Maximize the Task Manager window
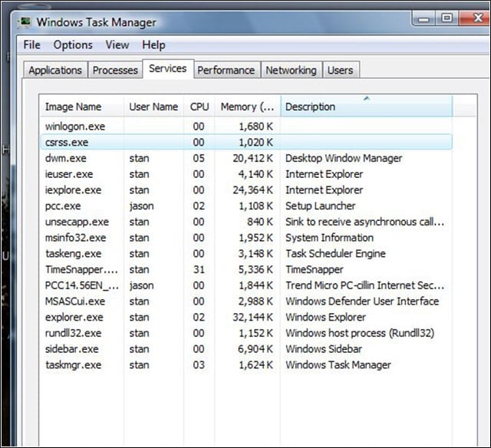Screen dimensions: 491x448 [x=447, y=18]
